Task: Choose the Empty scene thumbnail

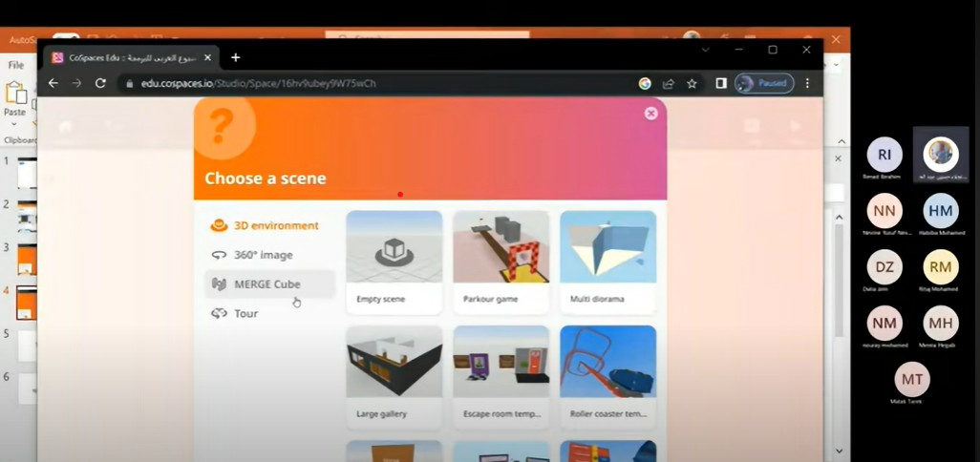Action: 394,261
